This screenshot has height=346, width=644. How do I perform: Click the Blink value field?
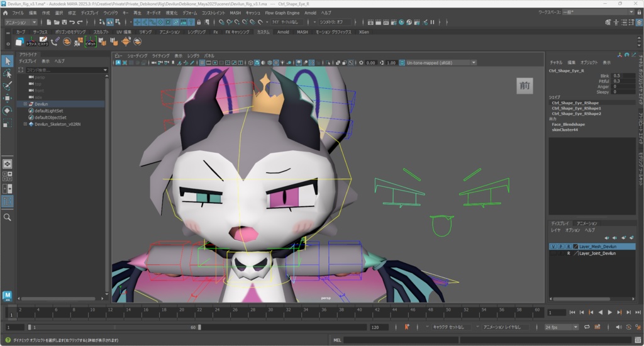pos(623,75)
